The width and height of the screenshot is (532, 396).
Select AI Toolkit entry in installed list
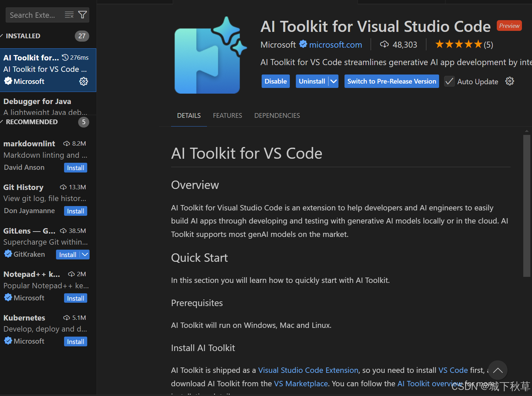click(x=48, y=70)
